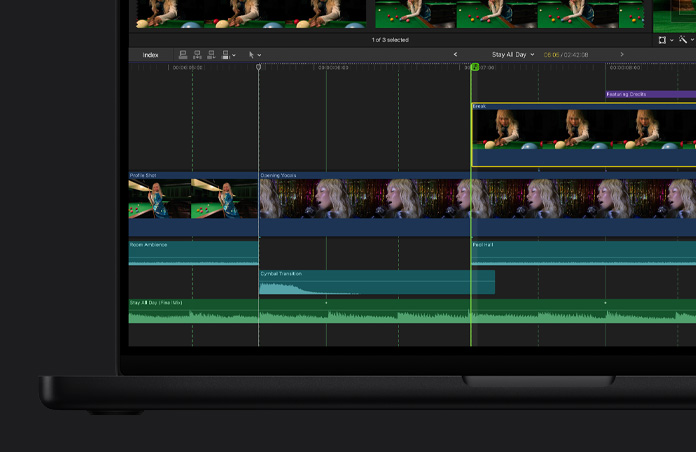Viewport: 696px width, 452px height.
Task: Select the Featuring Credits title clip
Action: coord(650,94)
